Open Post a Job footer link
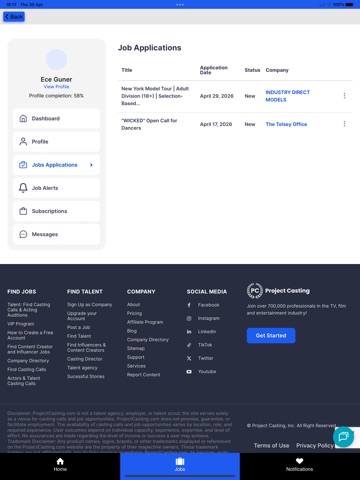Image resolution: width=360 pixels, height=480 pixels. tap(78, 327)
